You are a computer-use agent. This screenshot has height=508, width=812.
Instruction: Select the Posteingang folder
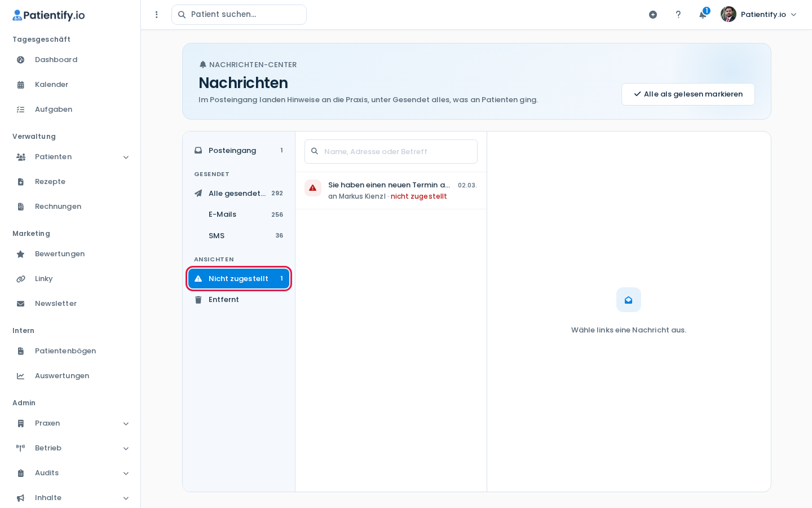pos(239,150)
